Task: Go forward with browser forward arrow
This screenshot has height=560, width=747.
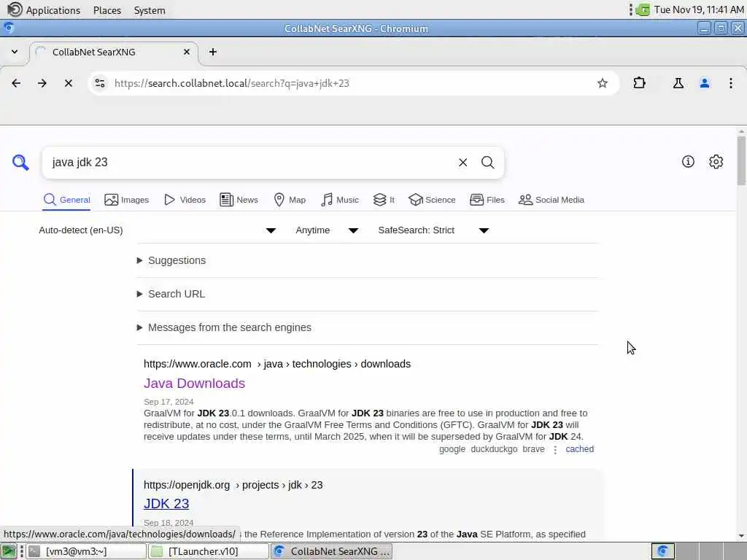Action: [x=42, y=83]
